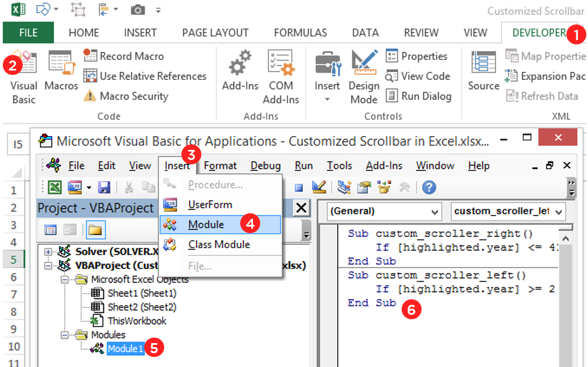Image resolution: width=588 pixels, height=367 pixels.
Task: Click the camera icon in Quick Access Toolbar
Action: click(x=138, y=10)
